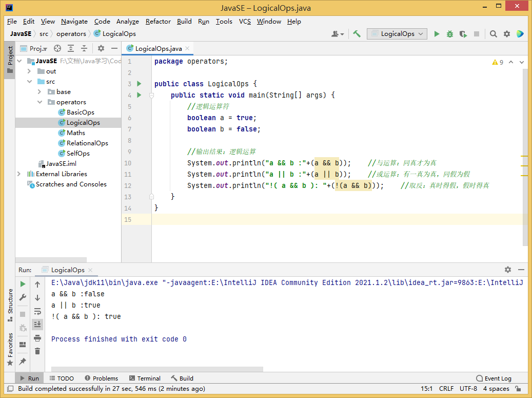Open the Maths class in project tree
This screenshot has height=398, width=532.
point(76,133)
